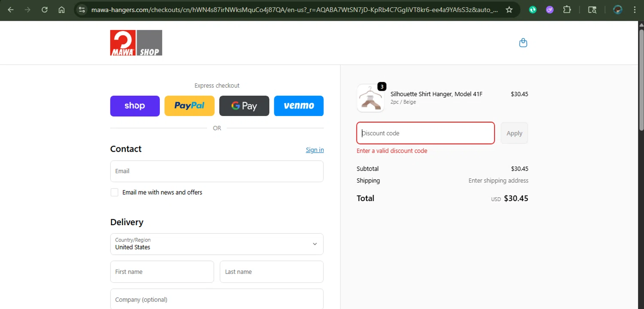
Task: Open the Silhouette Shirt Hanger thumbnail
Action: coord(371,98)
